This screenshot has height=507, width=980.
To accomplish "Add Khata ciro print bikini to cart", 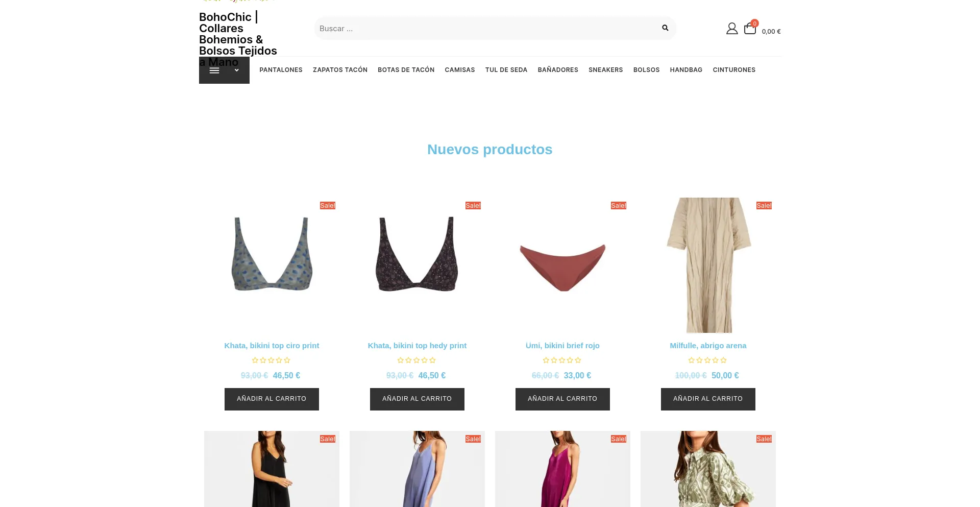I will point(272,399).
